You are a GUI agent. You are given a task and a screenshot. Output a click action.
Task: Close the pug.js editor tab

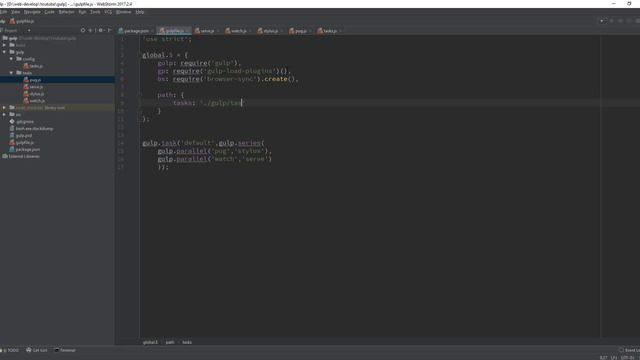tap(311, 31)
